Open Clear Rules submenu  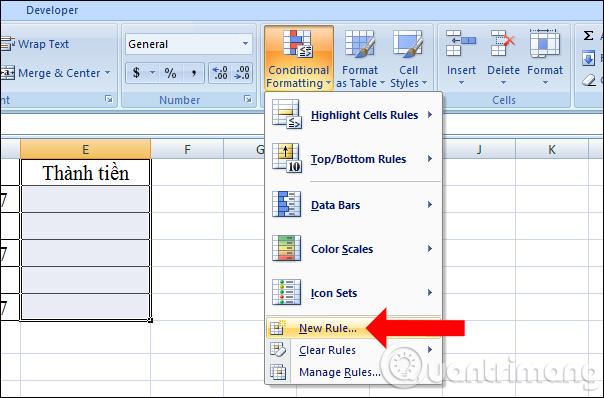click(x=353, y=350)
